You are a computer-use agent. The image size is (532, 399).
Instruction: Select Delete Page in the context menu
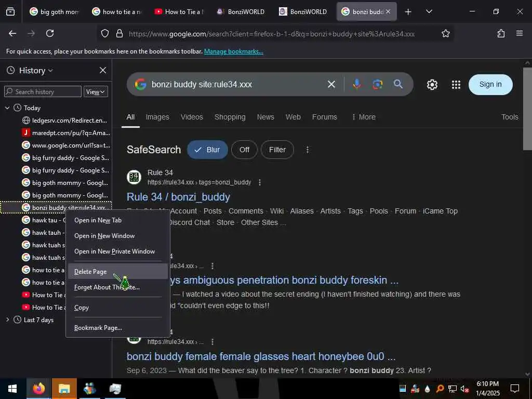coord(118,271)
